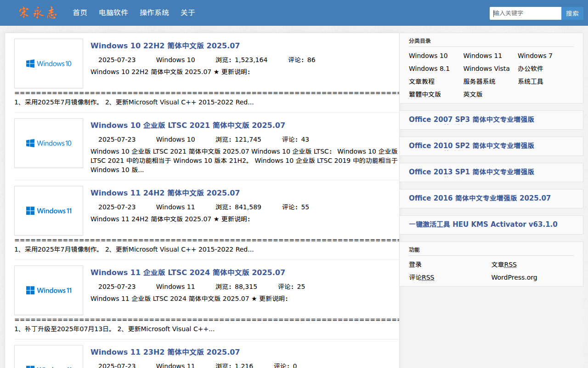The height and width of the screenshot is (368, 588).
Task: Click Windows 10 category under 22H2 post
Action: [x=175, y=60]
